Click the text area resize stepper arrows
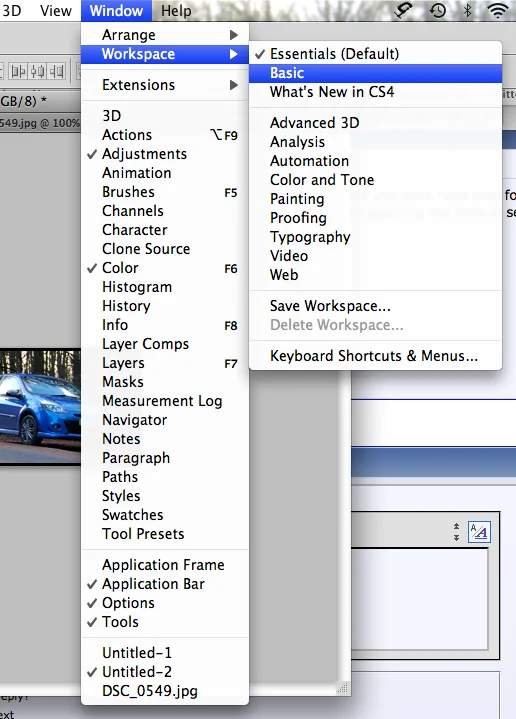516x719 pixels. (456, 532)
